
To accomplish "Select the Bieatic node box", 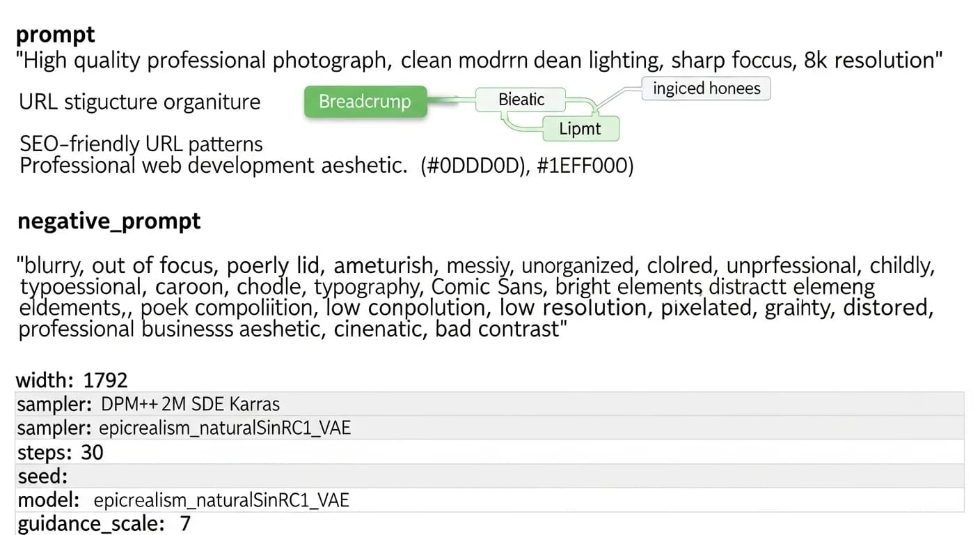I will [x=521, y=100].
